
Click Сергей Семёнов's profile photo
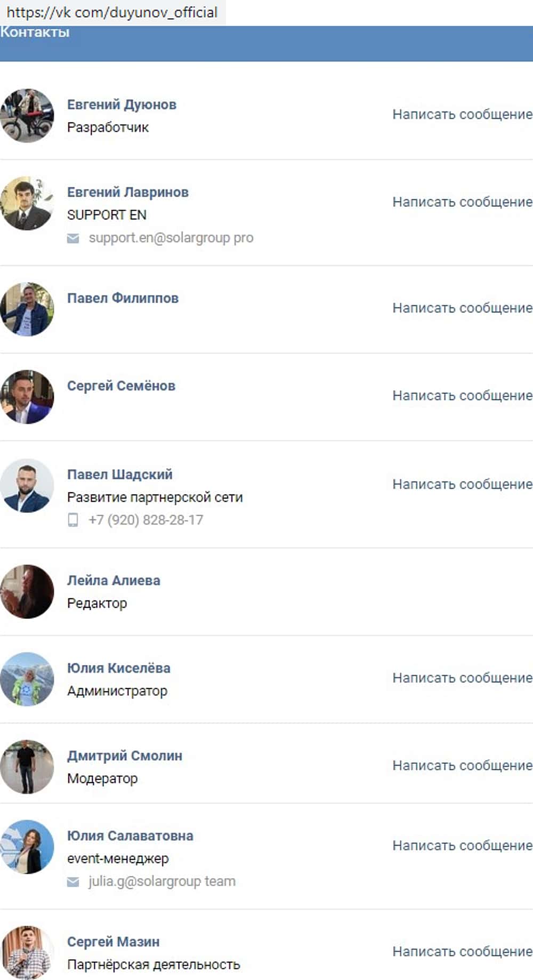pos(27,397)
